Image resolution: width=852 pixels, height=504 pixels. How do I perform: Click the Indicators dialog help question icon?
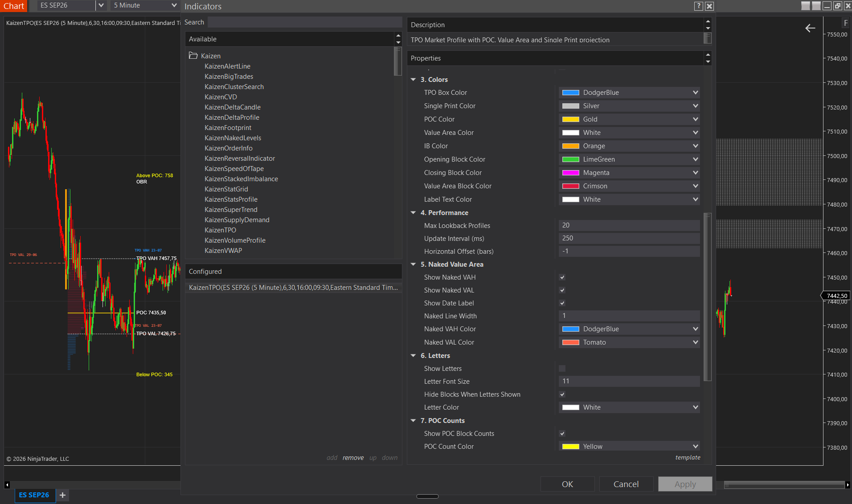pyautogui.click(x=699, y=6)
